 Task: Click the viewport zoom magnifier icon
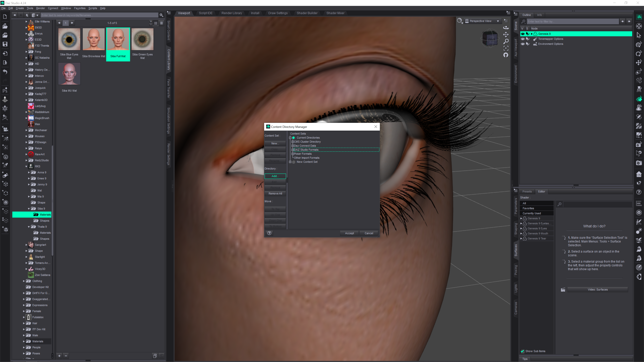point(506,41)
